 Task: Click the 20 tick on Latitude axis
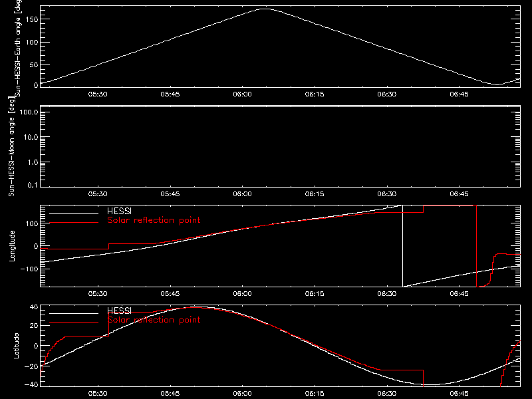pos(34,326)
